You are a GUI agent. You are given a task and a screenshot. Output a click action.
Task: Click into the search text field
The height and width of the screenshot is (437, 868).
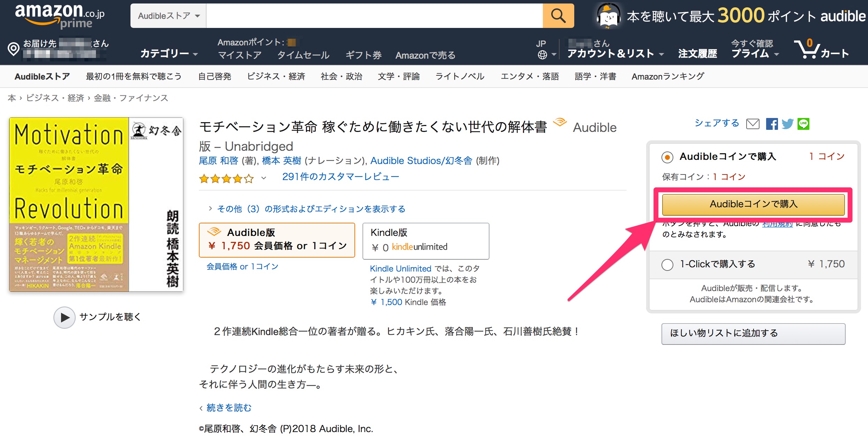(x=374, y=16)
